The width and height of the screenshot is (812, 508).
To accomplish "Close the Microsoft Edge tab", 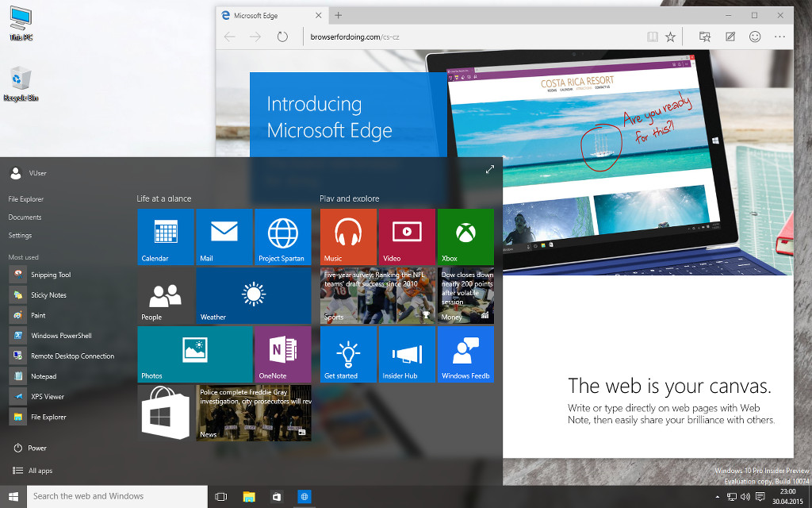I will pyautogui.click(x=319, y=16).
